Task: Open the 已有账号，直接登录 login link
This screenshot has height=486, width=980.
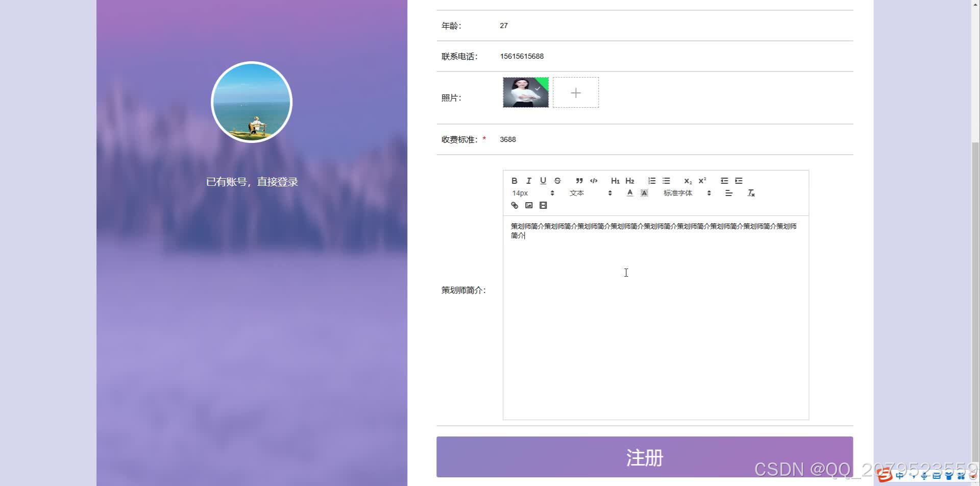Action: [x=252, y=181]
